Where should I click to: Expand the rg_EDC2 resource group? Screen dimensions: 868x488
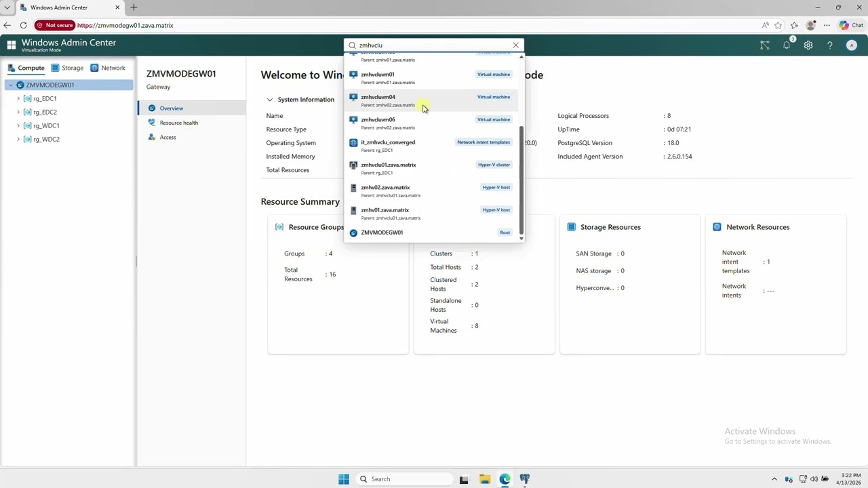[x=18, y=112]
